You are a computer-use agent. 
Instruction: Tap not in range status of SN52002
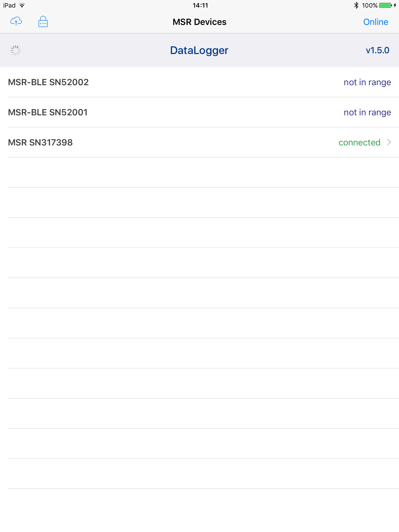pos(367,82)
